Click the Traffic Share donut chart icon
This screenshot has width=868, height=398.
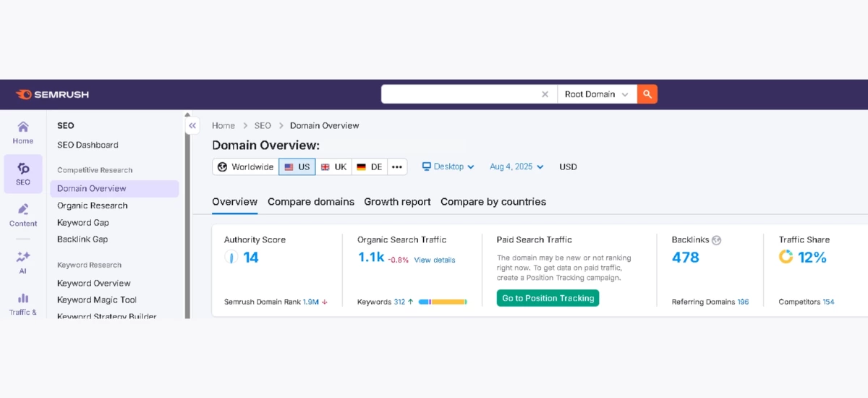(786, 257)
